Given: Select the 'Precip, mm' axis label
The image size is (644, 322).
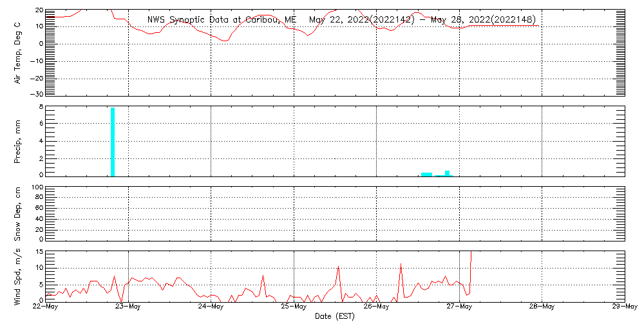Looking at the screenshot, I should coord(18,140).
